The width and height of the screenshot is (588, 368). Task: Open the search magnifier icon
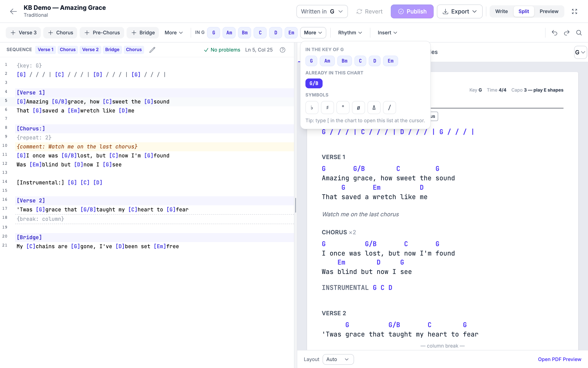(579, 33)
